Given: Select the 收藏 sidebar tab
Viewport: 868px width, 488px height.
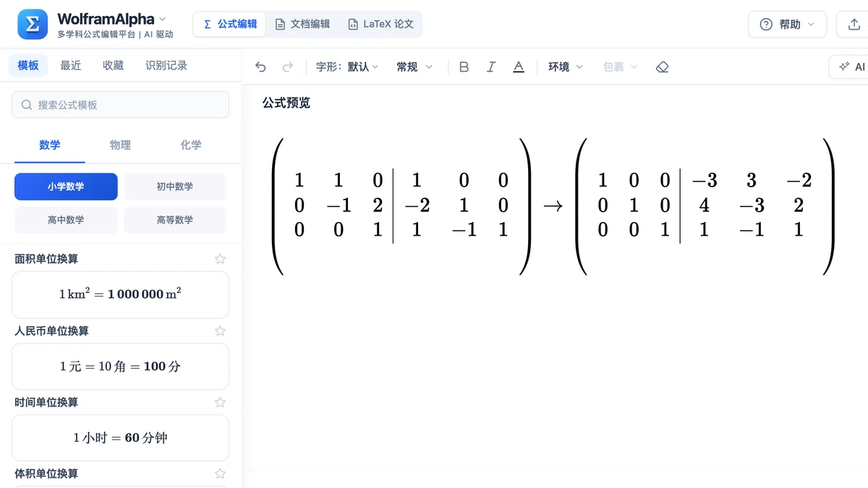Looking at the screenshot, I should (114, 65).
